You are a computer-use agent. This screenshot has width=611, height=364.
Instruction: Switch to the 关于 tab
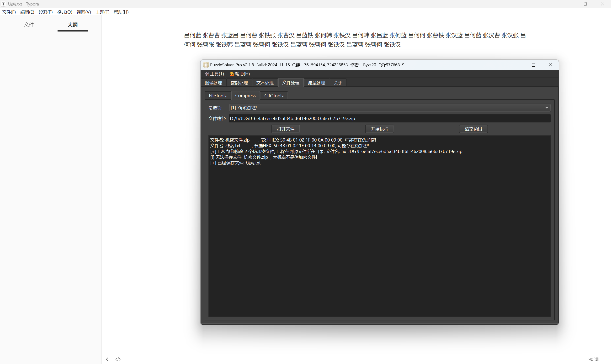pos(338,83)
